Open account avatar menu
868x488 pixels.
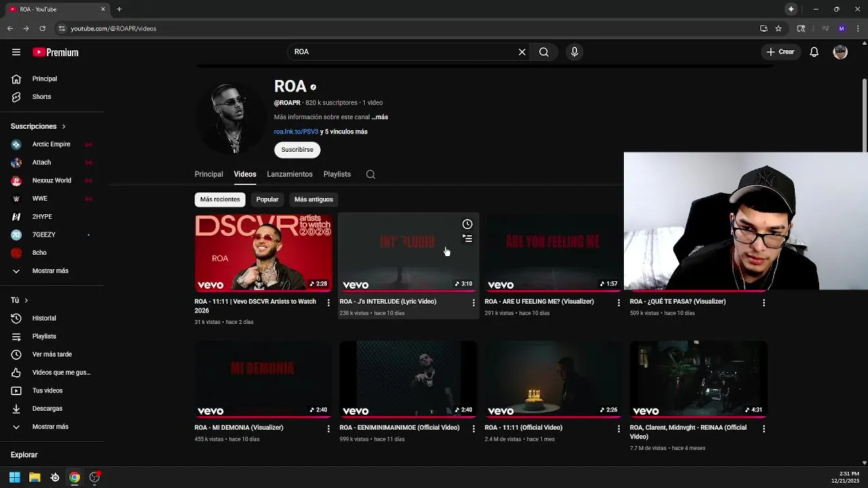pyautogui.click(x=840, y=52)
